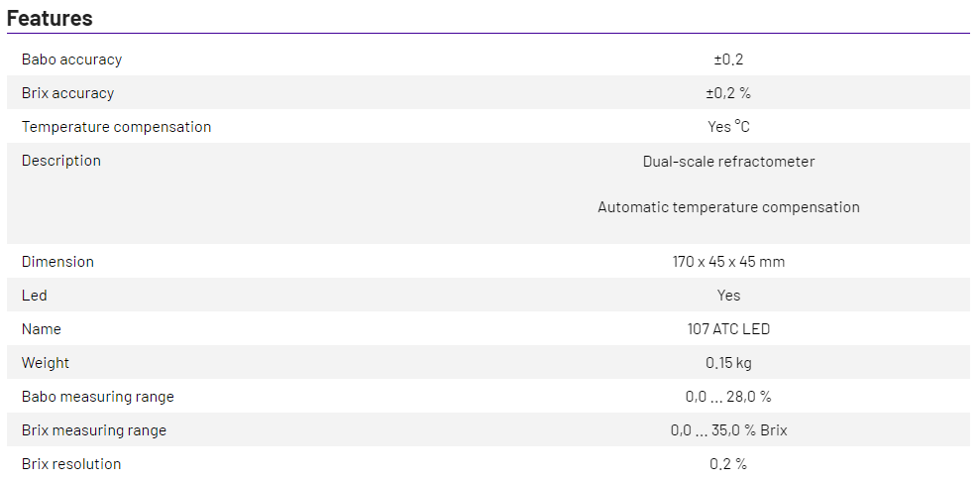Select the Weight row label
This screenshot has width=980, height=484.
pos(46,363)
